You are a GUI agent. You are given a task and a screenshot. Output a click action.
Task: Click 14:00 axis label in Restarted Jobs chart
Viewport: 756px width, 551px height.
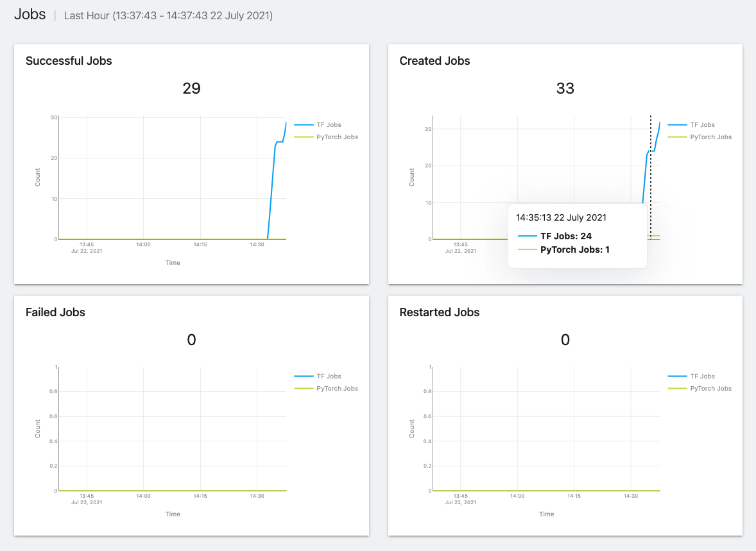point(517,496)
